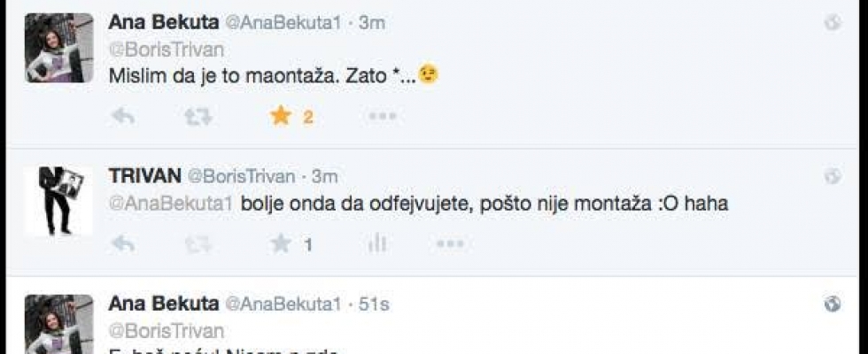
Task: Open the TRIVAN display name link
Action: point(143,176)
